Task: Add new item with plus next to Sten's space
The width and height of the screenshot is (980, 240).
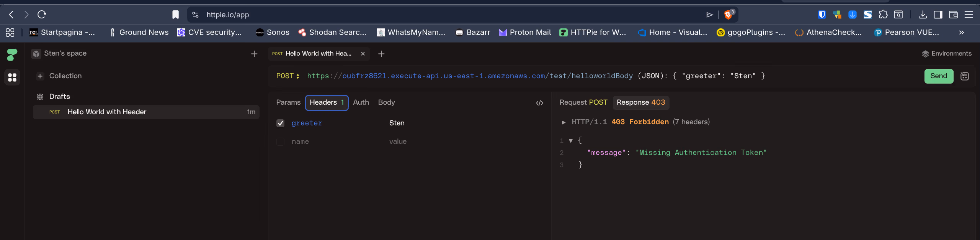Action: click(254, 54)
